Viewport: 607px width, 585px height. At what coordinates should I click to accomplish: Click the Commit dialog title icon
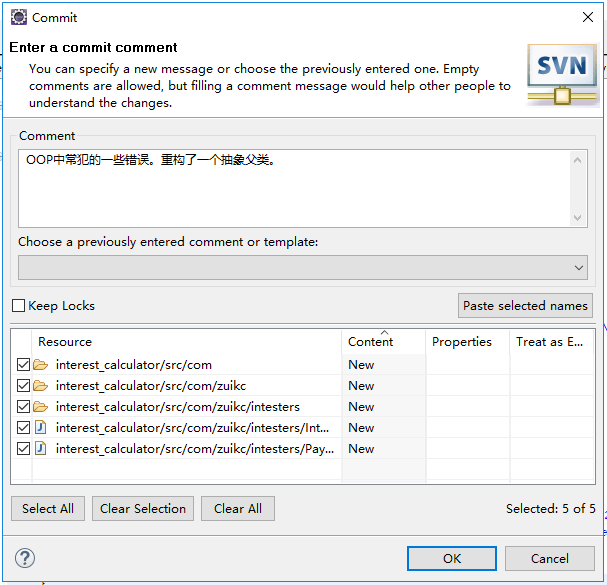pyautogui.click(x=19, y=17)
